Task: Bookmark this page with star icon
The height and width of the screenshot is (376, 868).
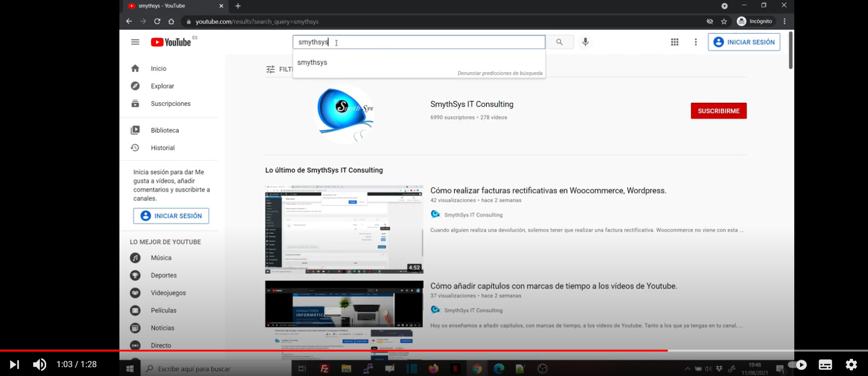Action: 724,21
